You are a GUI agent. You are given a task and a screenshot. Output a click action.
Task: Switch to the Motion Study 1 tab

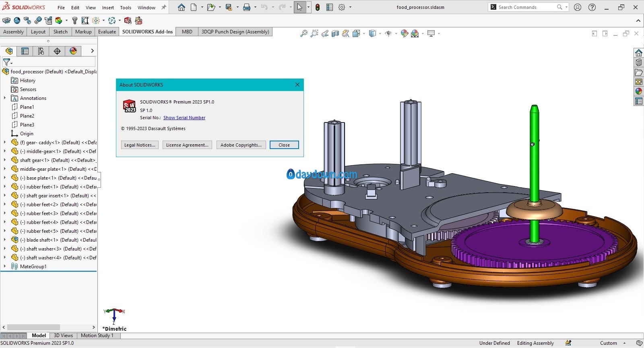click(97, 336)
